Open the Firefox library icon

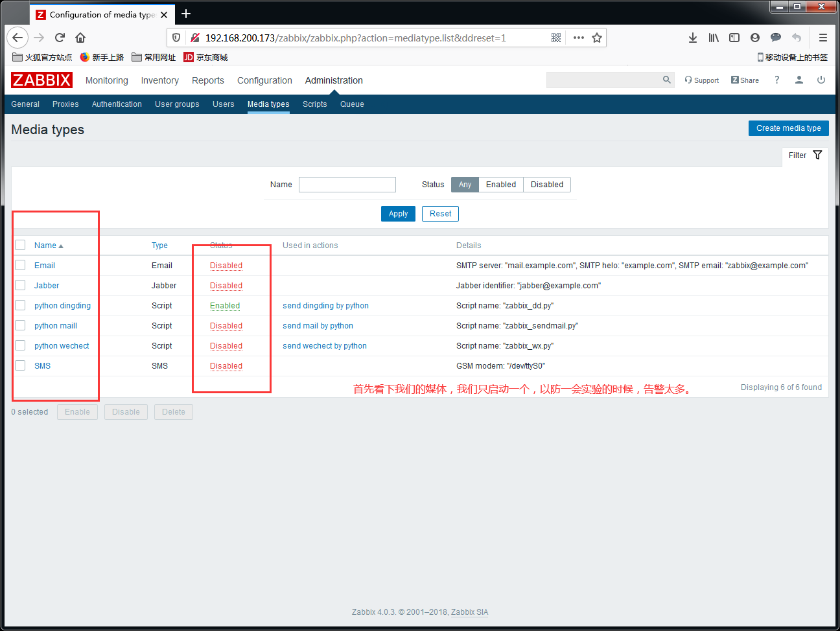(714, 38)
